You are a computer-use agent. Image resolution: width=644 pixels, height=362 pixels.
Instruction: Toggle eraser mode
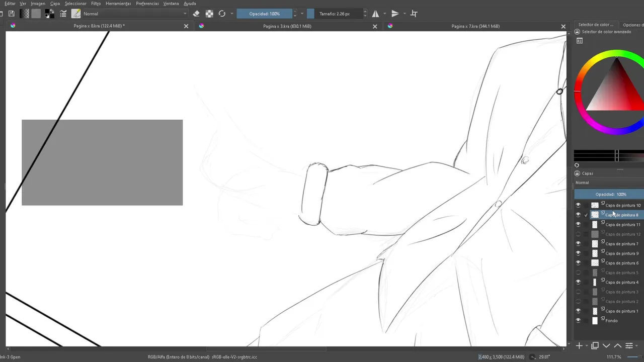pyautogui.click(x=196, y=14)
